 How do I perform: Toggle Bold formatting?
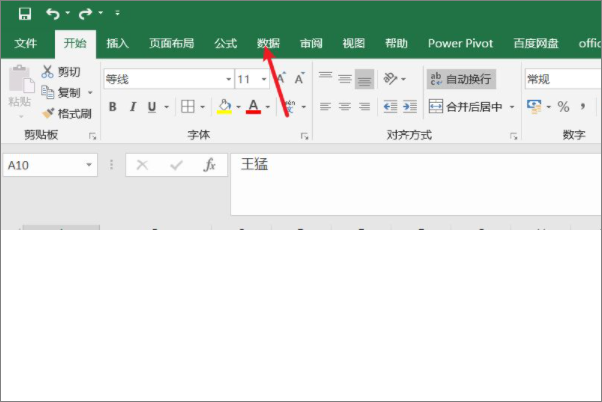click(112, 107)
